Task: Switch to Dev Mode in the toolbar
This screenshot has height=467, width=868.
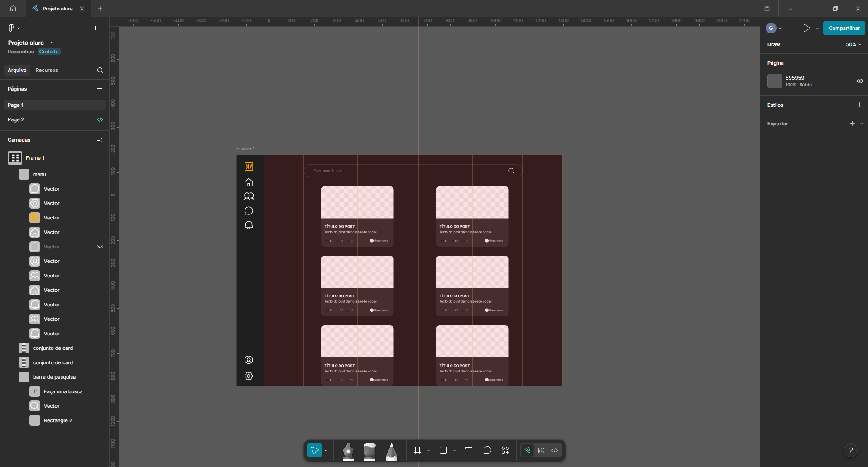Action: [x=555, y=450]
